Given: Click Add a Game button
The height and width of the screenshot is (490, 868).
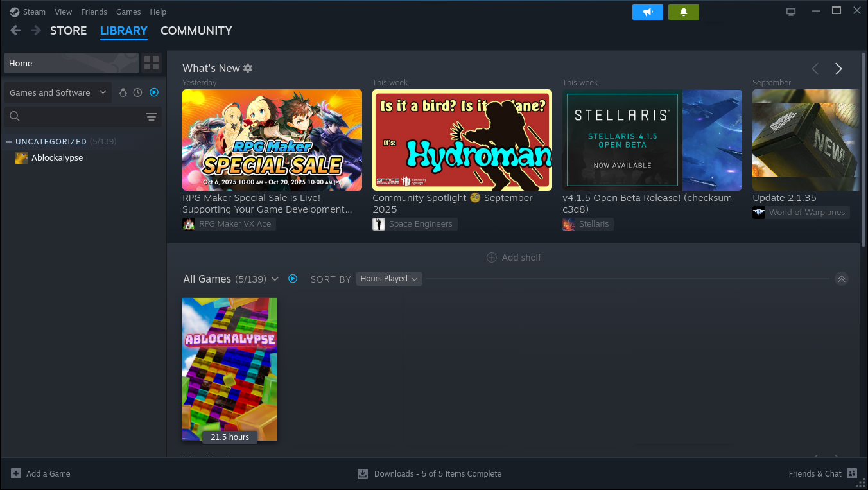Looking at the screenshot, I should [41, 473].
